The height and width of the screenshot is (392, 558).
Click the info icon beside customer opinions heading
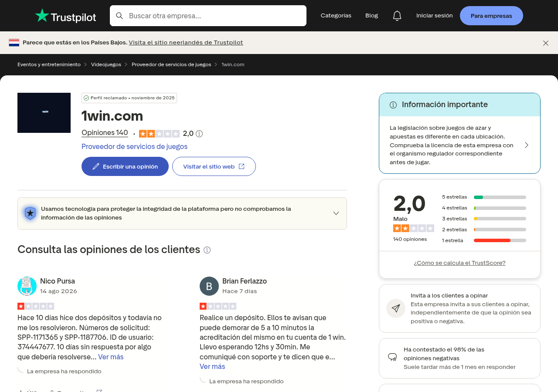pos(207,250)
